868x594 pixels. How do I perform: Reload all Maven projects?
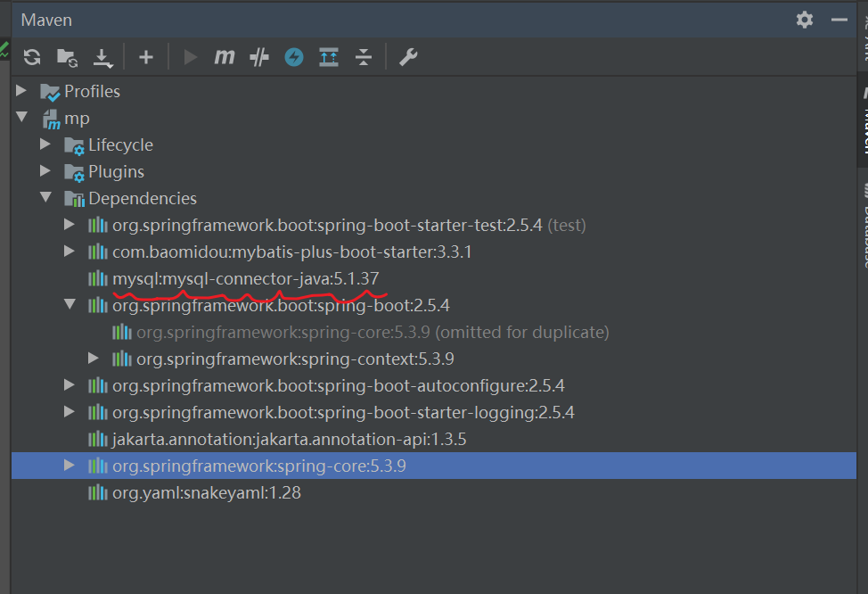click(32, 57)
